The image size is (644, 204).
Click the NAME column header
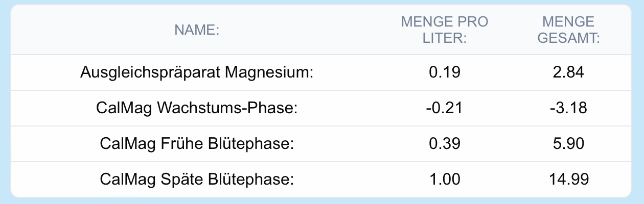pos(197,30)
